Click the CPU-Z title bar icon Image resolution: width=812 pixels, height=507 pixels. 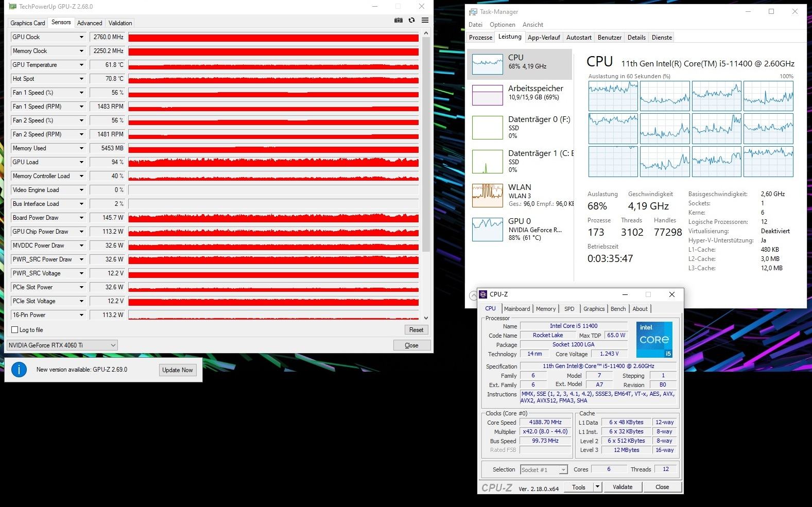coord(483,294)
